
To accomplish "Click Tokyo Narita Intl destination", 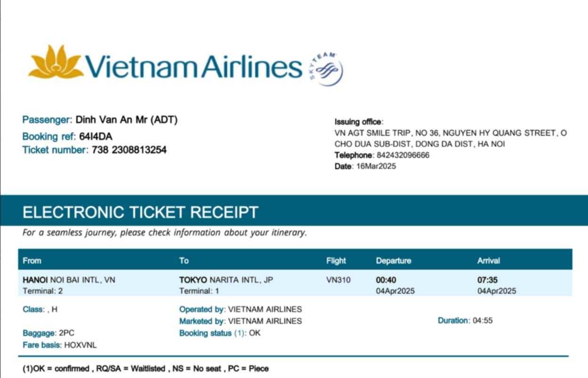I will click(x=226, y=280).
